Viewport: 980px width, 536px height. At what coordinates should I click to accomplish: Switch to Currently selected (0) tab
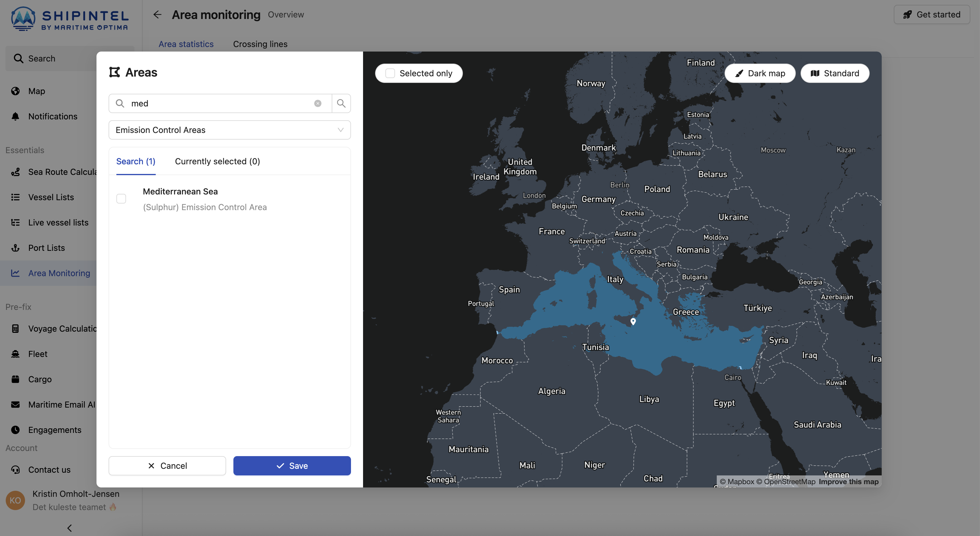[217, 161]
